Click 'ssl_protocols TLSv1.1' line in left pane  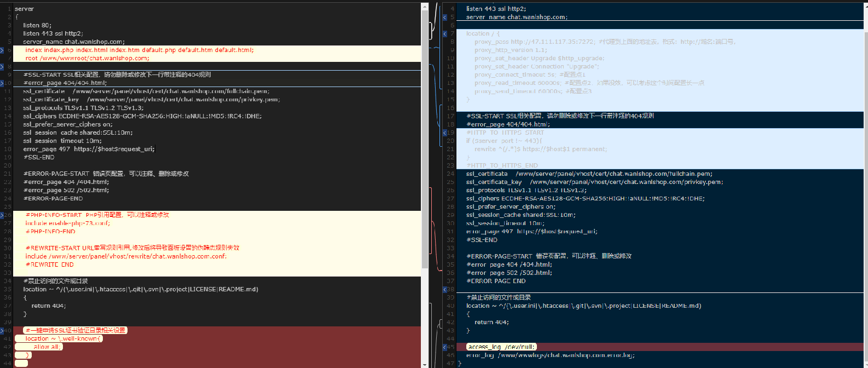pyautogui.click(x=83, y=108)
